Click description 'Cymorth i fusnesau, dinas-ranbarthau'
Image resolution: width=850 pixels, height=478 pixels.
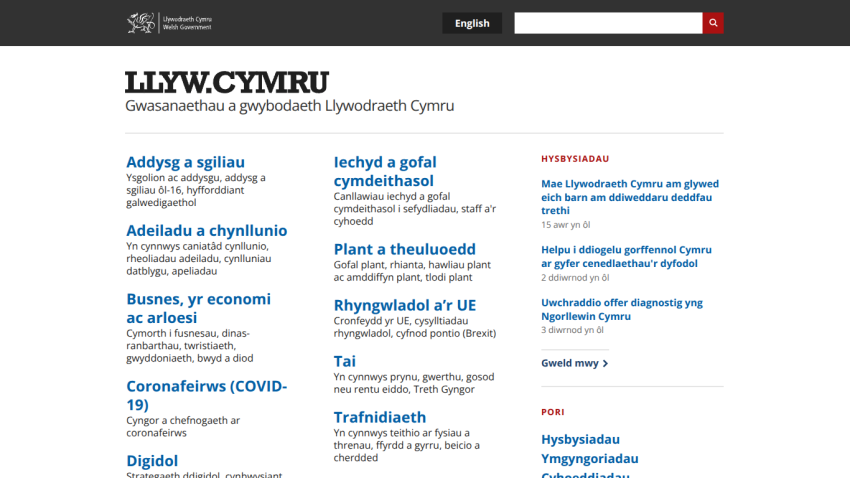(x=190, y=346)
